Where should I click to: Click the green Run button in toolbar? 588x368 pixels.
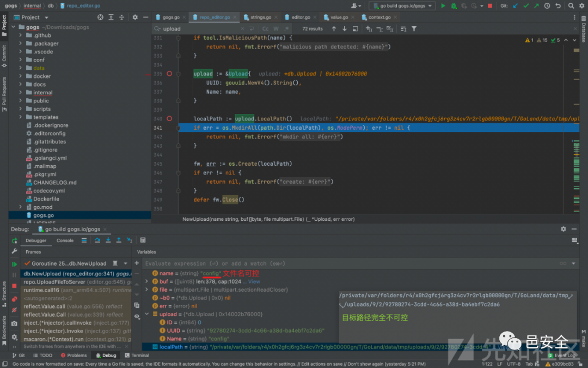443,6
